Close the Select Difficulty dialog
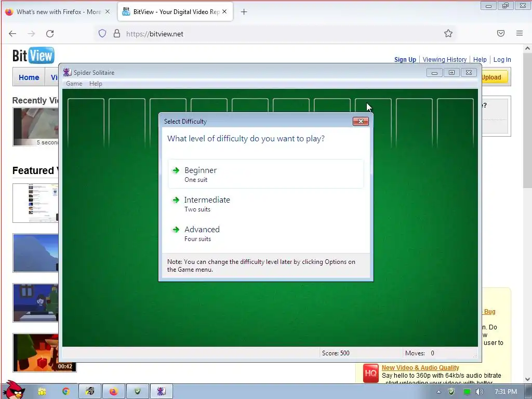Viewport: 532px width, 399px height. click(x=361, y=122)
